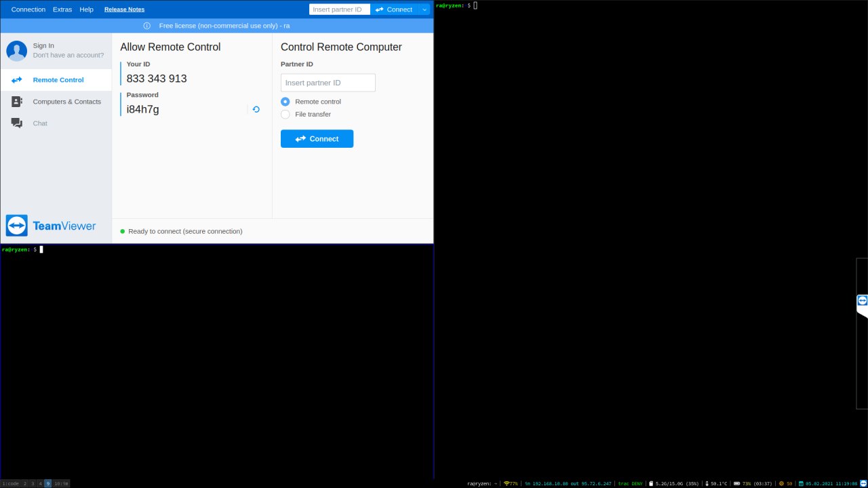Open the Help menu
This screenshot has width=868, height=488.
86,9
